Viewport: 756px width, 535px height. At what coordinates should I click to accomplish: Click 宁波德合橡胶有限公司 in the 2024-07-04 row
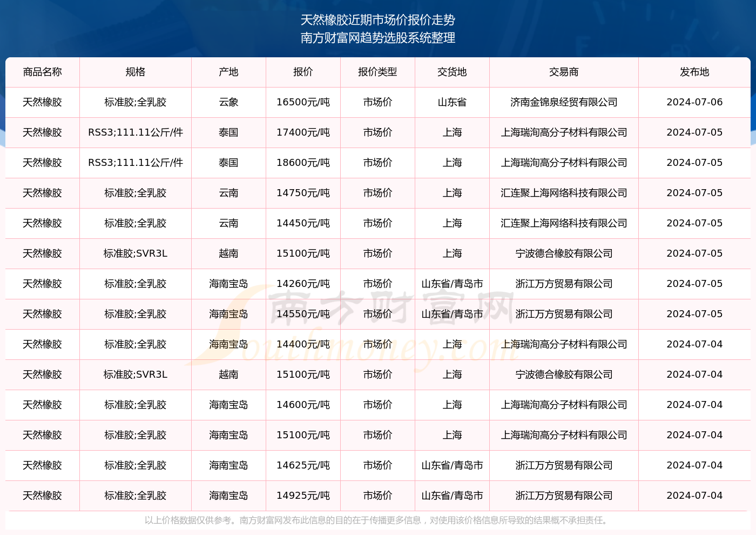[x=564, y=374]
